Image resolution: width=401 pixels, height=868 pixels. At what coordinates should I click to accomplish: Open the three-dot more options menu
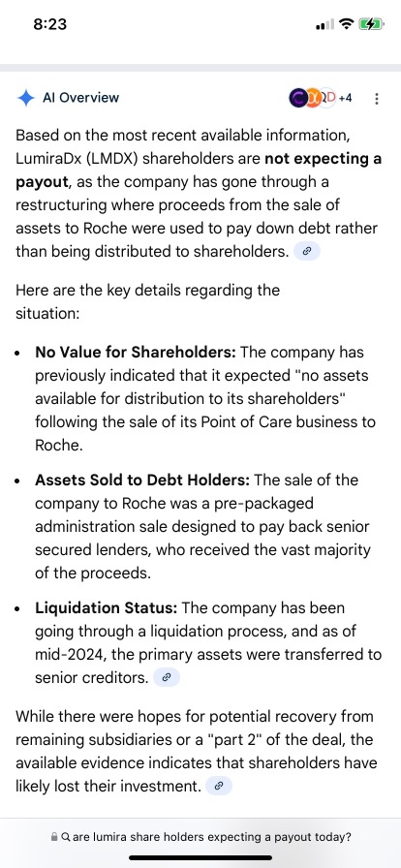click(377, 99)
